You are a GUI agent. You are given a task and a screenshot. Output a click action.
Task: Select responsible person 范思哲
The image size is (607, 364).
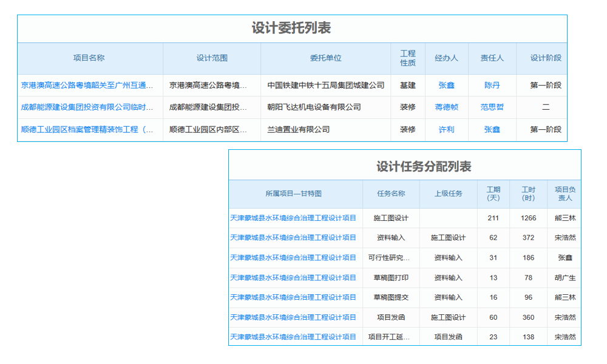tap(492, 107)
